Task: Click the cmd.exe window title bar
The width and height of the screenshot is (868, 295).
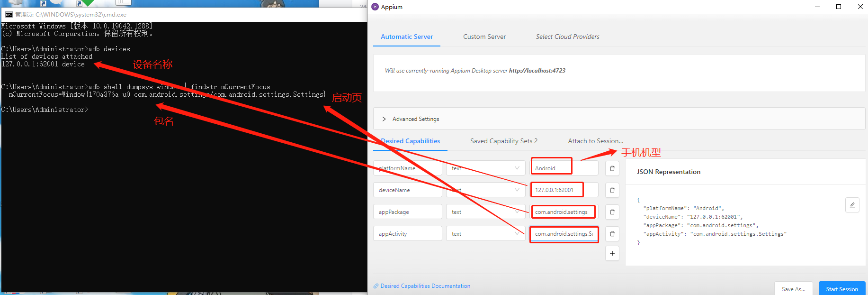Action: 184,15
